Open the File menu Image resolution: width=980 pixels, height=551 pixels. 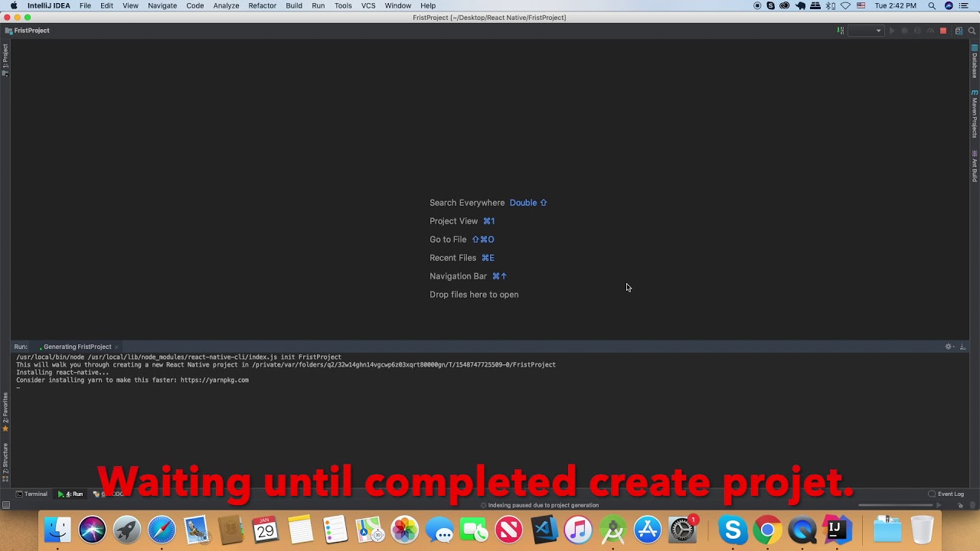(x=85, y=5)
